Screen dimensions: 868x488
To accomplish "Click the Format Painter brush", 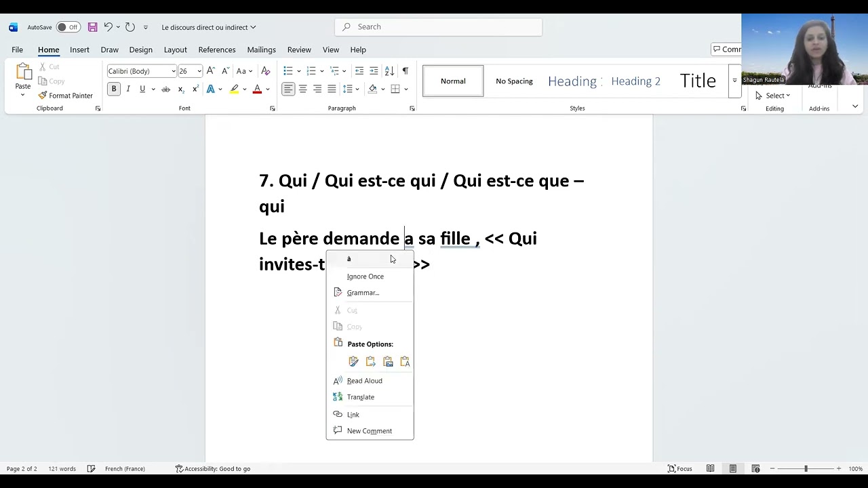I will tap(43, 96).
